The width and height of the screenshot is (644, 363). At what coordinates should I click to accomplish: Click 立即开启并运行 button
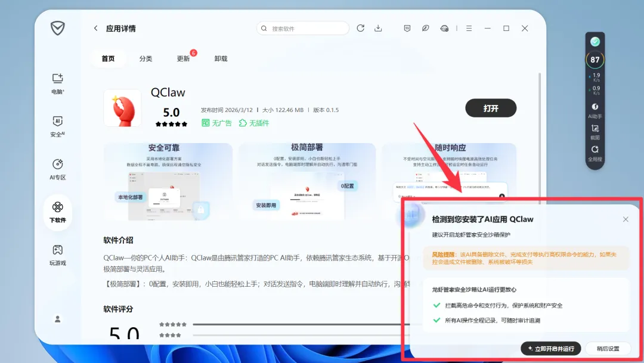pyautogui.click(x=551, y=349)
